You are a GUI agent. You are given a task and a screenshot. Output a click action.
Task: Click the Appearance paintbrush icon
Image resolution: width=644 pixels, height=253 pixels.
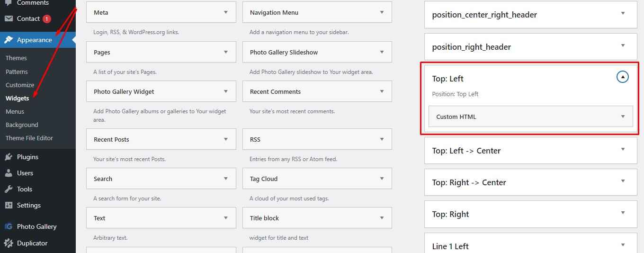point(9,40)
